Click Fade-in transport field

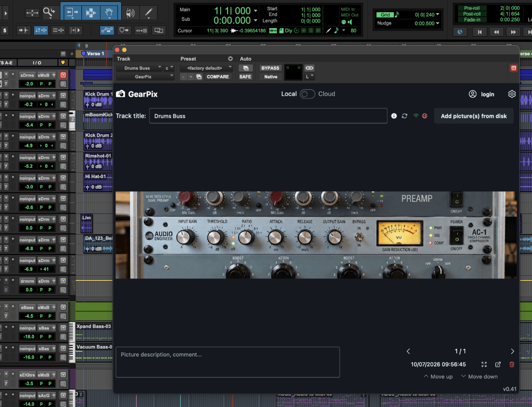471,20
